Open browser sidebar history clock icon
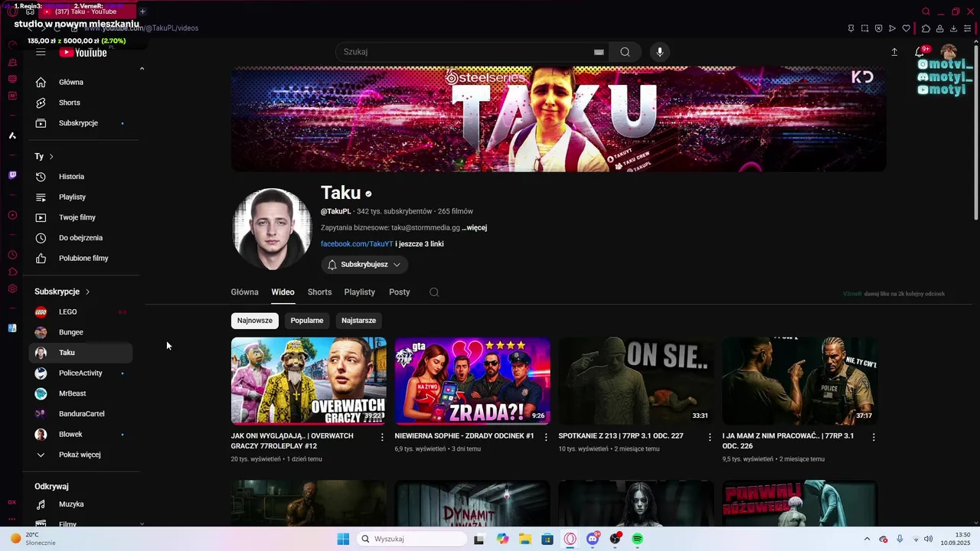 [x=12, y=255]
